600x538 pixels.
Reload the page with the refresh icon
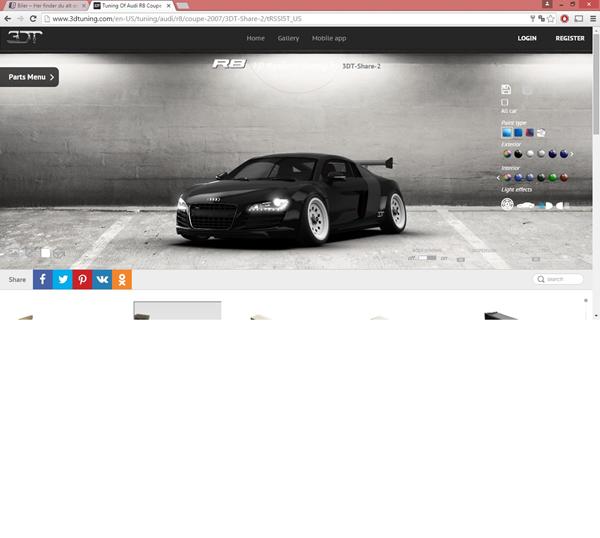33,18
